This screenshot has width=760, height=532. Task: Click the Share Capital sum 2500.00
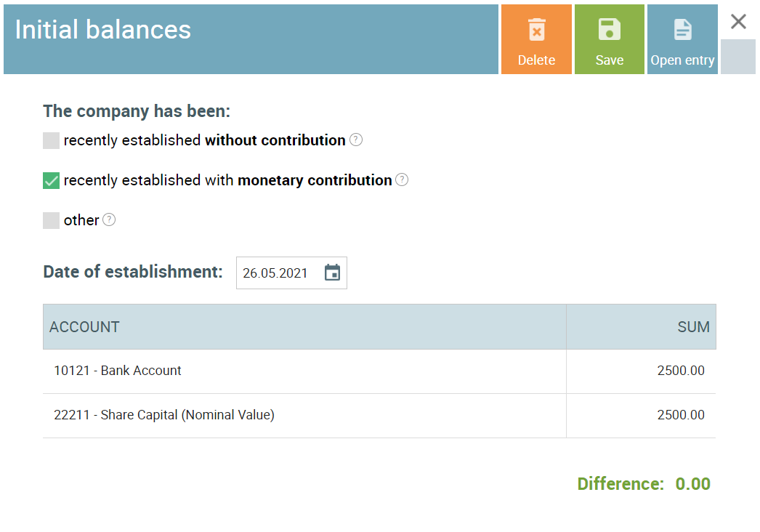click(680, 415)
